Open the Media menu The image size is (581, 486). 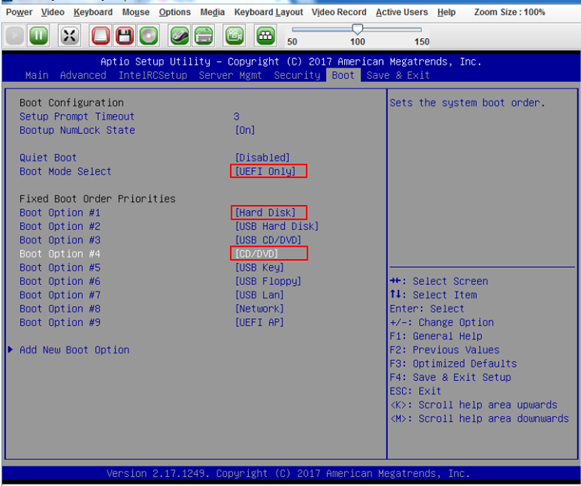(212, 12)
